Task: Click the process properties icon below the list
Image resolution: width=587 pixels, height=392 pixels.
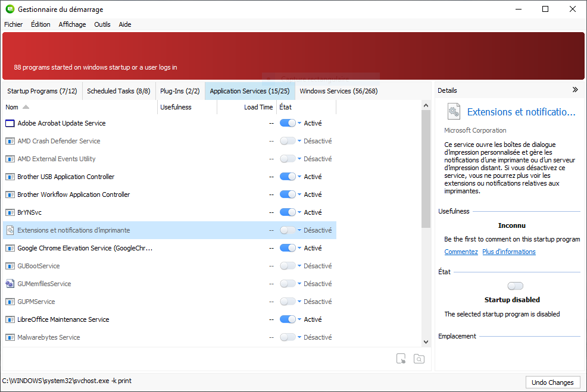Action: point(401,359)
